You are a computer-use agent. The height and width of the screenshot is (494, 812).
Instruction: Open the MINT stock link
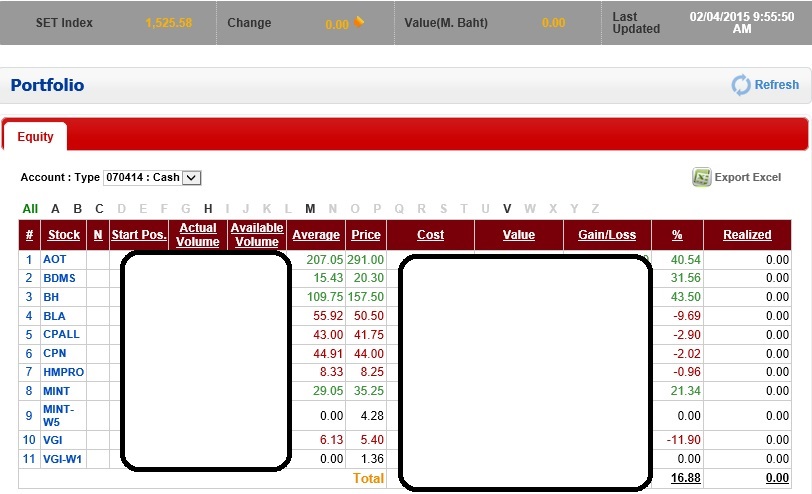tap(56, 391)
